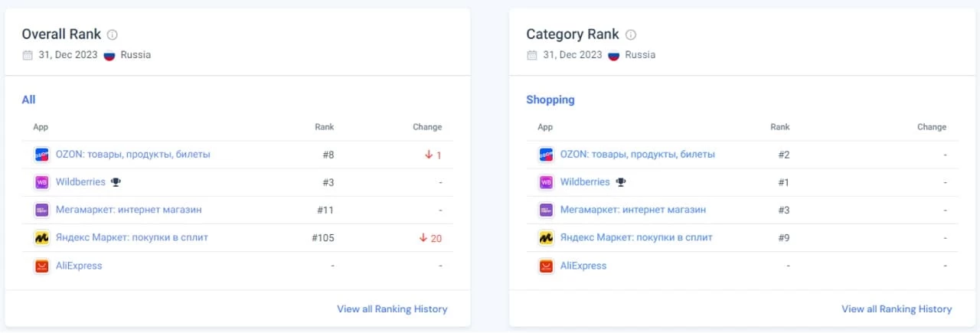
Task: Open Мегамаркет app name link in Overall Rank
Action: coord(129,210)
